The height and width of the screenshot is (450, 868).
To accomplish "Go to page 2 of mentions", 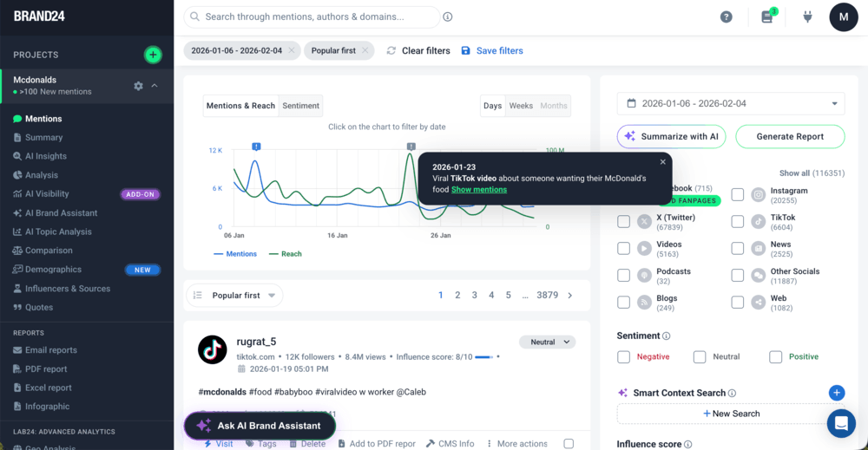I will [x=457, y=295].
